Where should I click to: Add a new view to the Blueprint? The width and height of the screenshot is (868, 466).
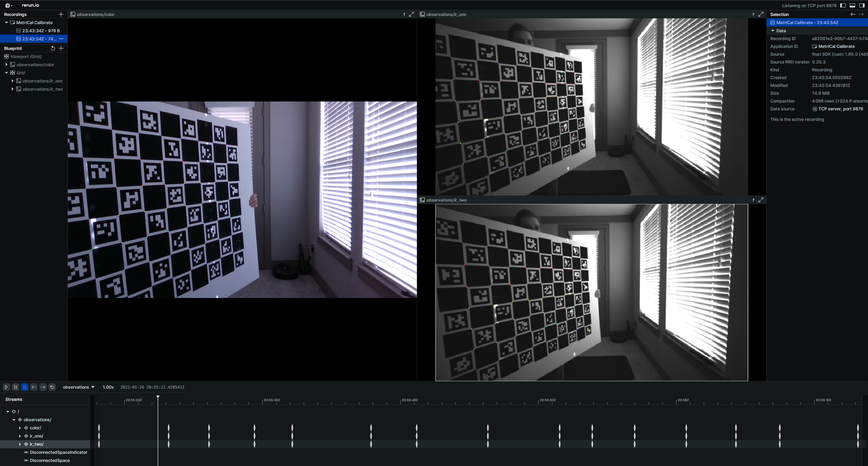[61, 48]
